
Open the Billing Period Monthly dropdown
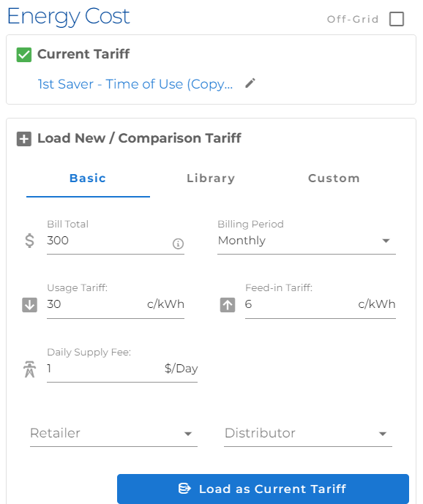(306, 241)
